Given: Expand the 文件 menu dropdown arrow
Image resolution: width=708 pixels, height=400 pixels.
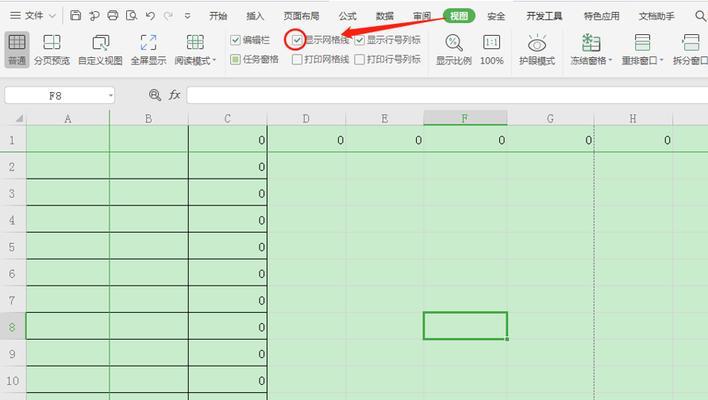Looking at the screenshot, I should tap(52, 16).
